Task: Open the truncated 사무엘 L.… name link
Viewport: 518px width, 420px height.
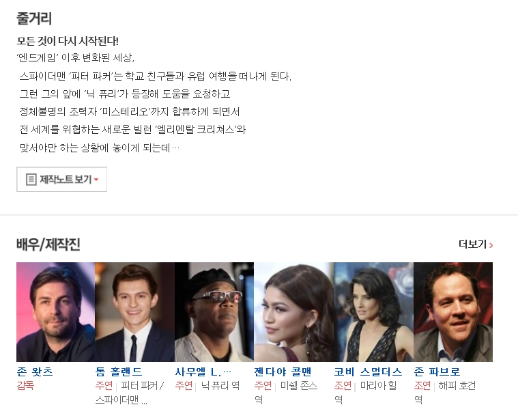Action: (x=203, y=372)
